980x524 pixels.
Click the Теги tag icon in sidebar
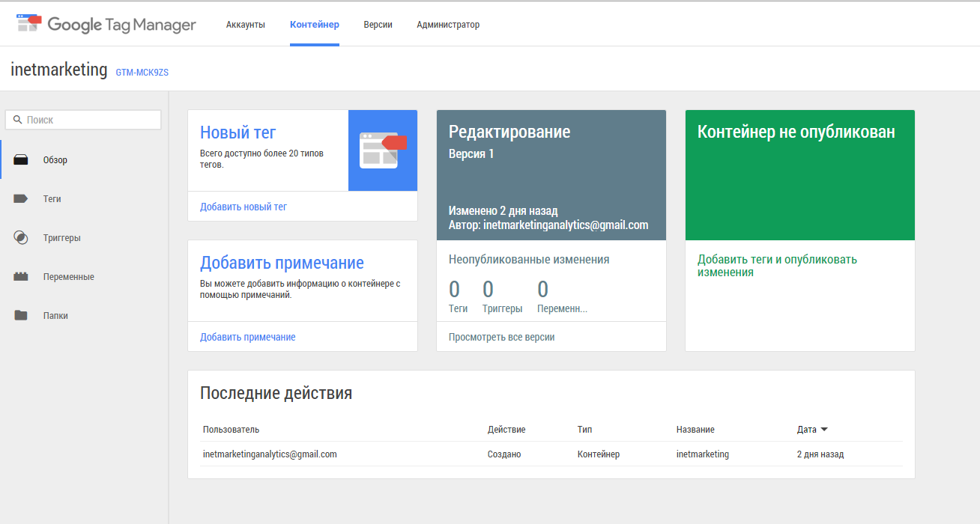point(21,199)
